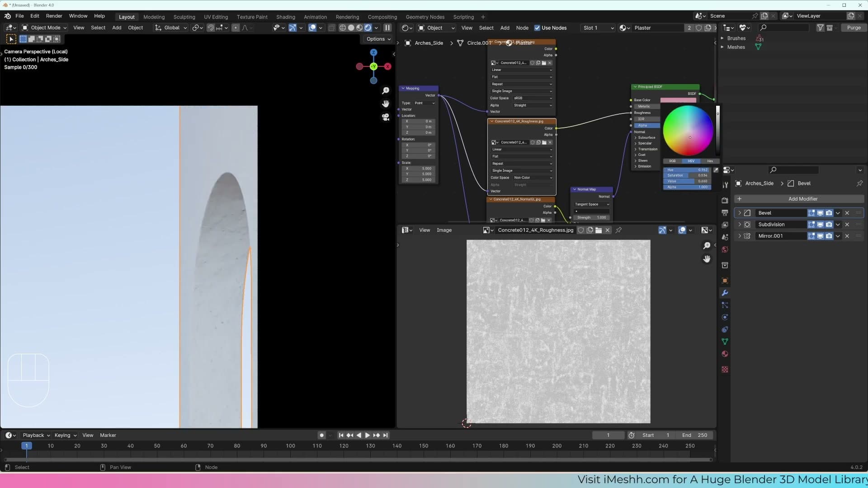Viewport: 868px width, 488px height.
Task: Toggle timeline auto keying record button
Action: click(x=321, y=435)
